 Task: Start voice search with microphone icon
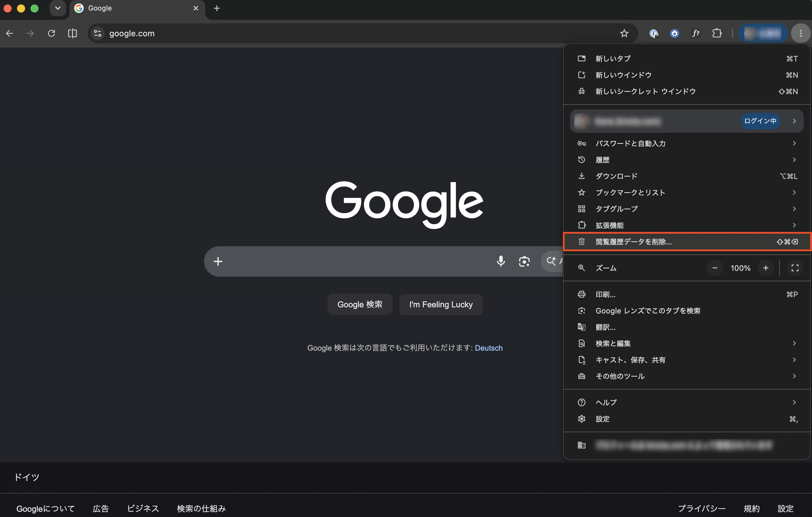[501, 261]
